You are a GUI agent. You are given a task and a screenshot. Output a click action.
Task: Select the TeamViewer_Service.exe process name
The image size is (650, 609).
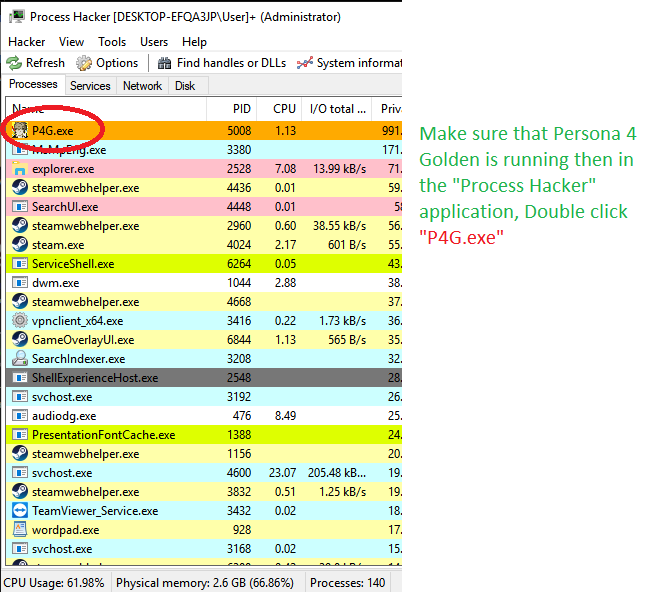(x=95, y=511)
